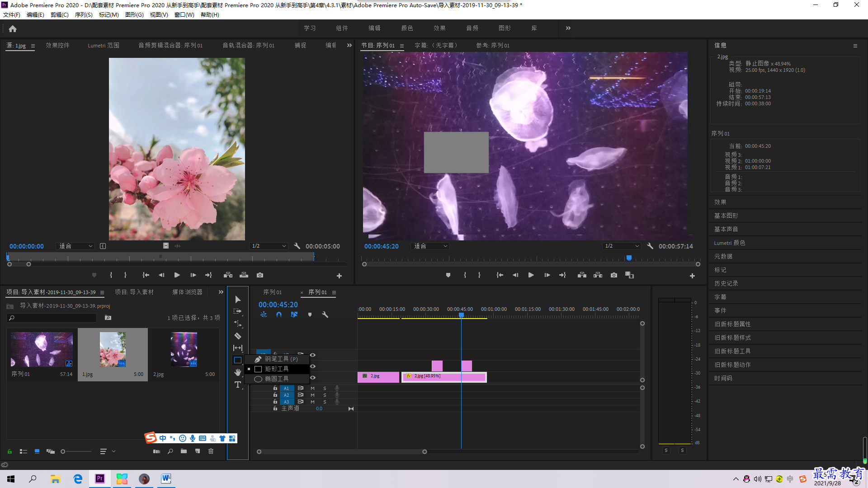Click Lift button in program monitor

pos(582,275)
